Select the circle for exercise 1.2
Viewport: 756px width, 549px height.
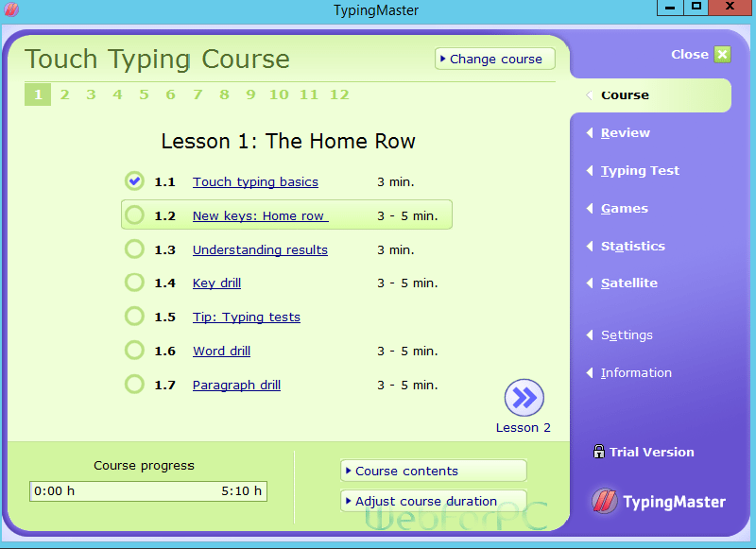(134, 215)
